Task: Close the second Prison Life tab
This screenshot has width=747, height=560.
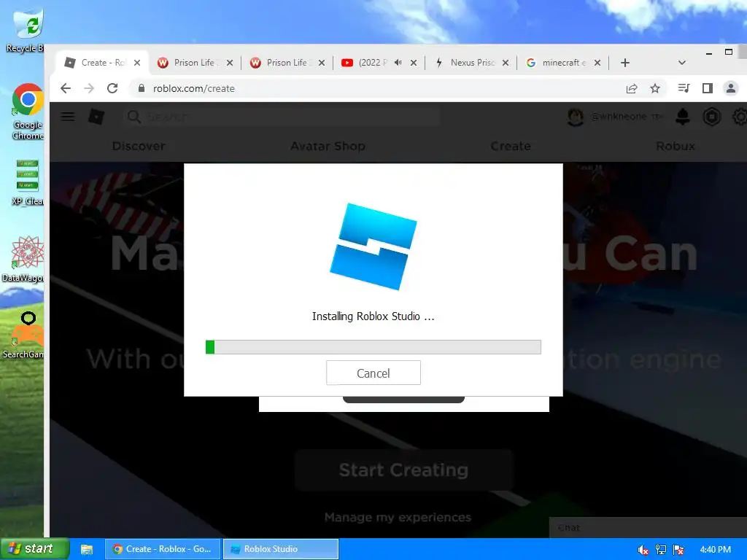Action: pos(322,63)
